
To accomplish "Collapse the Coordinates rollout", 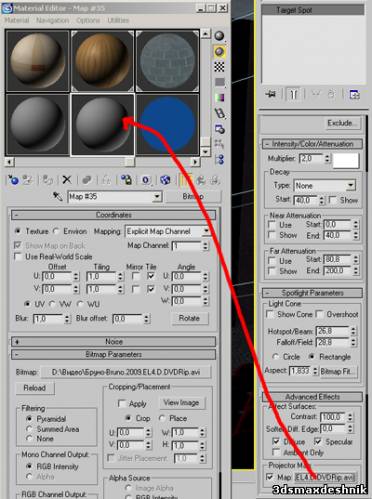I will tap(113, 215).
